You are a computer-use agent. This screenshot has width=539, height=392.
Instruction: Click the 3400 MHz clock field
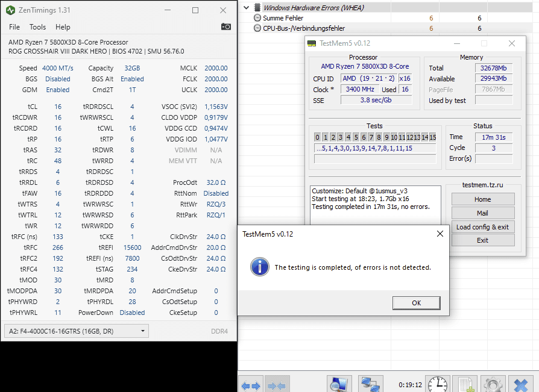tap(360, 89)
